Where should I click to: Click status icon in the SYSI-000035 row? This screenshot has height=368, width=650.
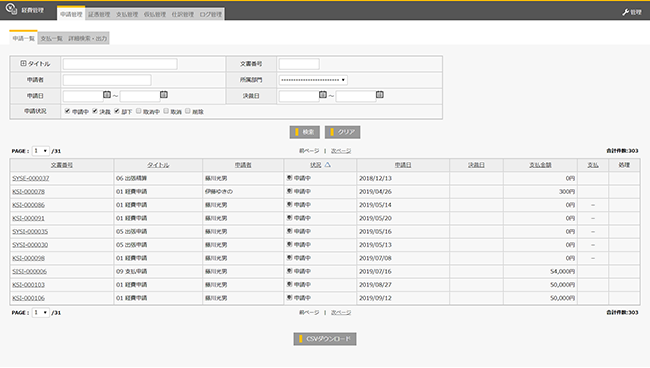click(x=289, y=231)
